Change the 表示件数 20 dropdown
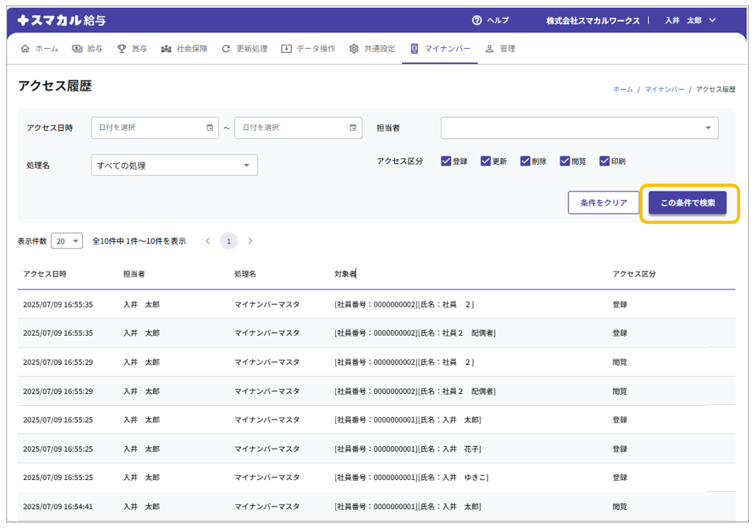Screen dimensions: 756x532 66,241
